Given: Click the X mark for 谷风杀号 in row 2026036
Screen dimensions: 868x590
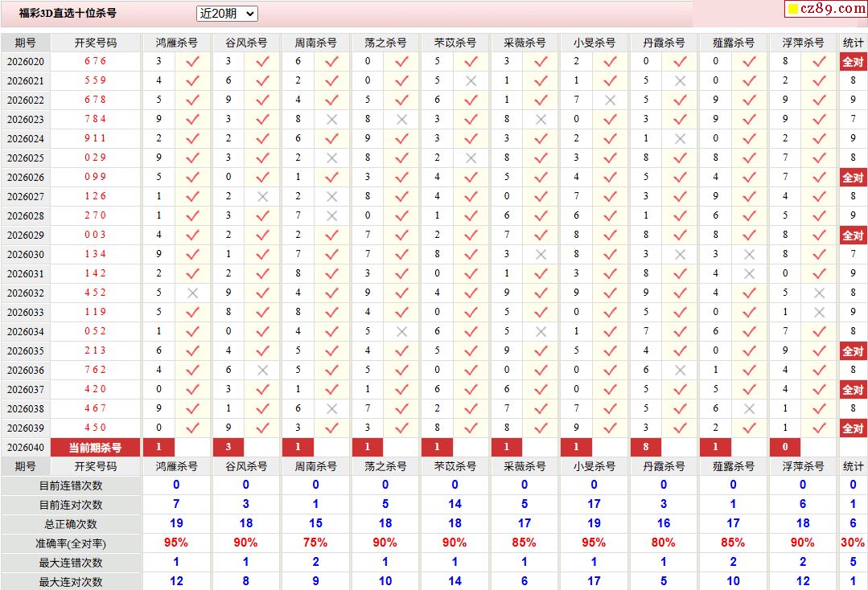Looking at the screenshot, I should point(262,371).
